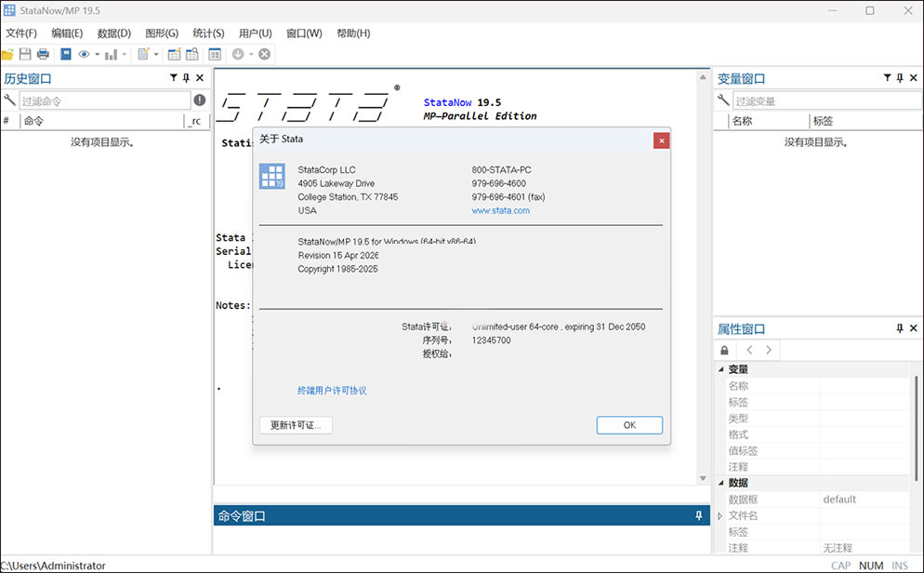The image size is (924, 573).
Task: Toggle the error-only exclamation icon
Action: (200, 100)
